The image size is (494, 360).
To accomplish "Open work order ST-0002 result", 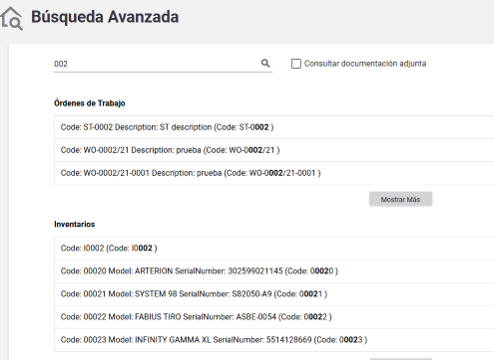I will click(x=274, y=127).
